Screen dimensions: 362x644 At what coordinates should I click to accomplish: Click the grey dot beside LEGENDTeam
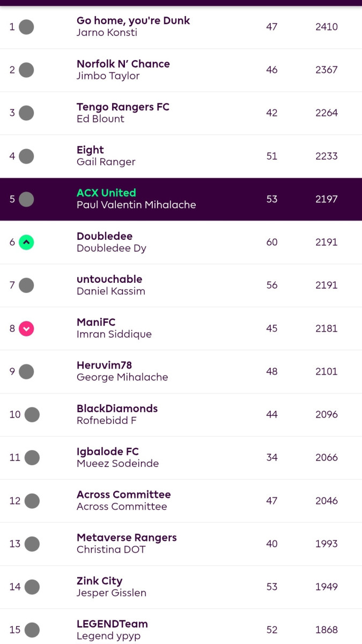coord(32,630)
